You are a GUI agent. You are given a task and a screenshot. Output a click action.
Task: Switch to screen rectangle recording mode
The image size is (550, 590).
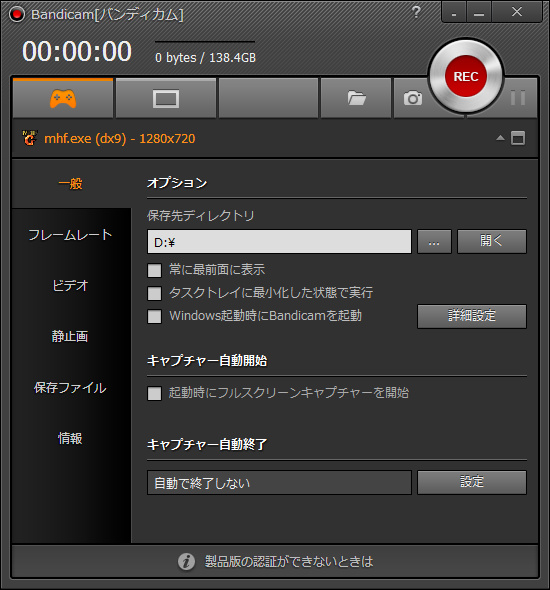click(x=166, y=99)
